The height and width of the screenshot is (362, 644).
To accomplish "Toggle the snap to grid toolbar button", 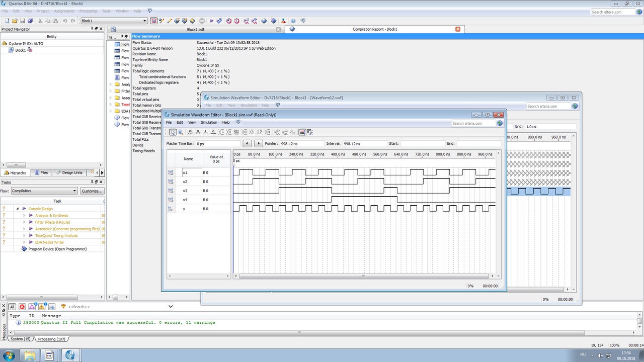I will 302,132.
